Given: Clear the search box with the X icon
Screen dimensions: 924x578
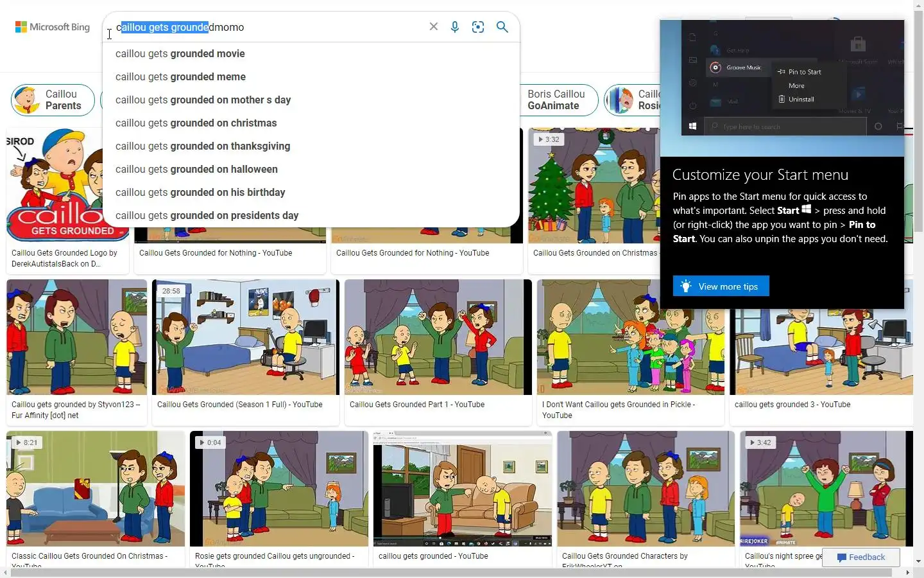Looking at the screenshot, I should (434, 27).
